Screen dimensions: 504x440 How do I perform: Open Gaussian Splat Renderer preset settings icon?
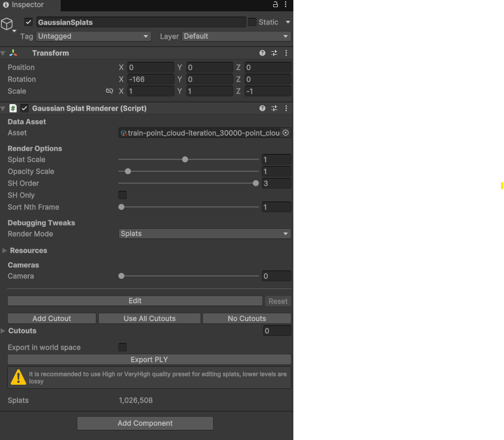[274, 109]
